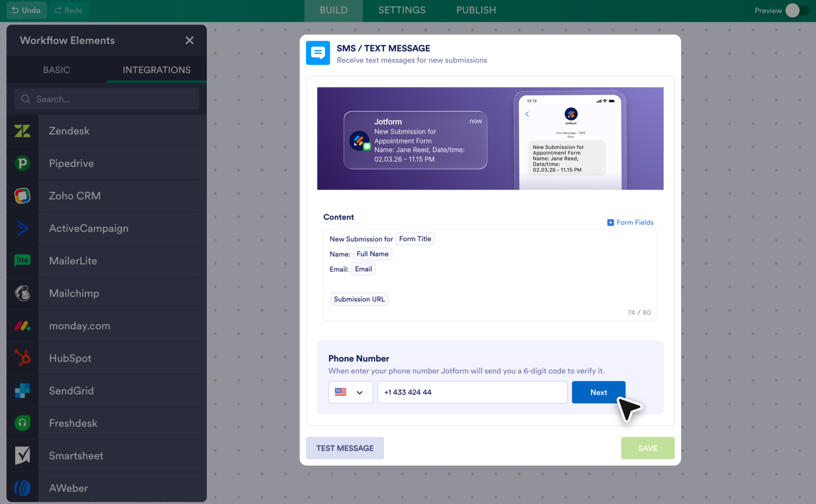Image resolution: width=816 pixels, height=504 pixels.
Task: Click the Undo button
Action: (x=26, y=10)
